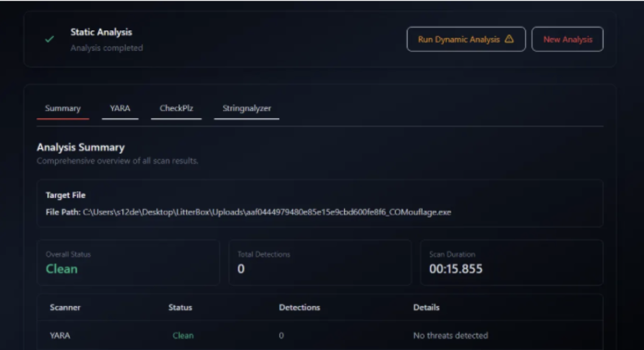This screenshot has width=644, height=350.
Task: Select the Total Detections card value
Action: [x=241, y=269]
